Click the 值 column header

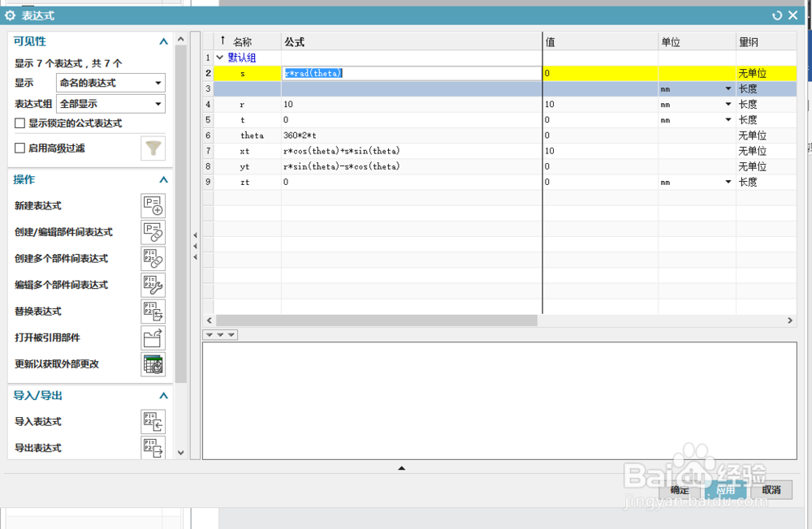[601, 42]
